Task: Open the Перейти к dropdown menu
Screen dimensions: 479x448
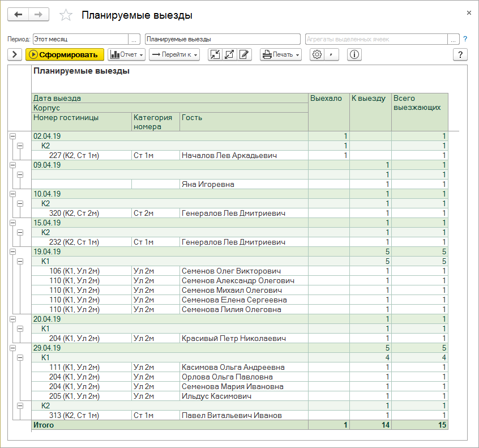Action: [x=174, y=54]
